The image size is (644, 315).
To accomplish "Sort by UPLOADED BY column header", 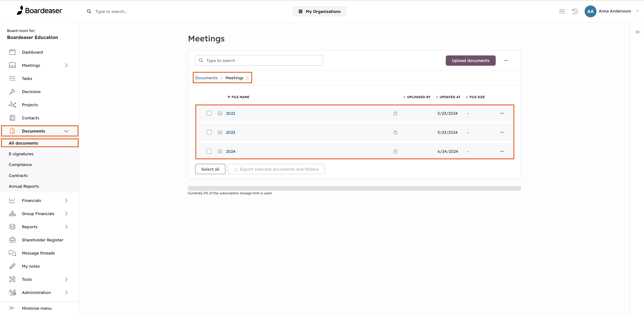I will tap(417, 97).
